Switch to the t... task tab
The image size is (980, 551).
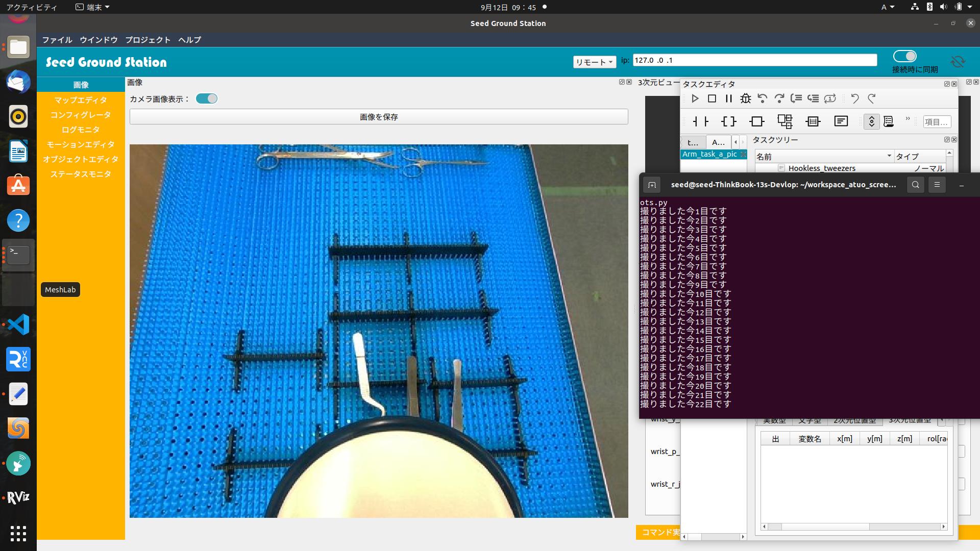coord(693,142)
